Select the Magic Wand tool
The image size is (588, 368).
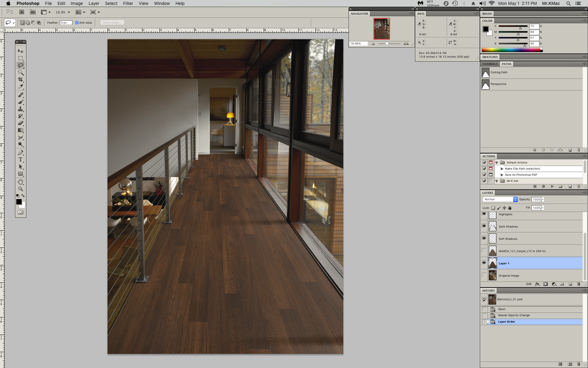[x=20, y=72]
